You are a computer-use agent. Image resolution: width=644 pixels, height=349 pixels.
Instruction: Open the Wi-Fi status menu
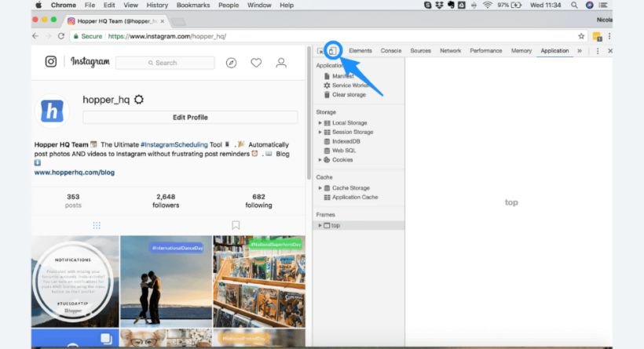point(488,5)
